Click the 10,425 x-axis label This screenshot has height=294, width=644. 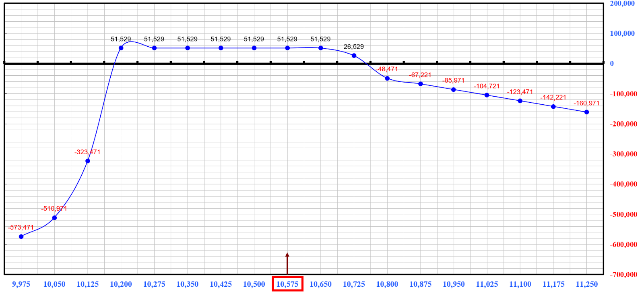pyautogui.click(x=221, y=284)
